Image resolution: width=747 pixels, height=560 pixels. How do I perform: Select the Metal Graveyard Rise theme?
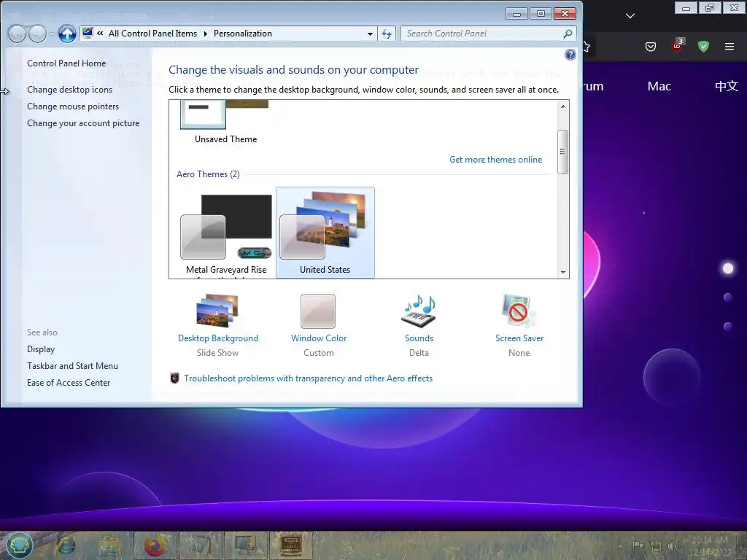226,233
